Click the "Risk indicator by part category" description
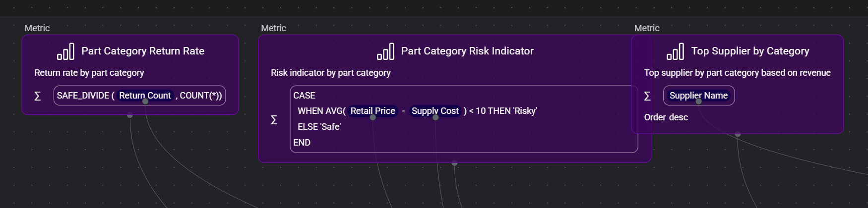The width and height of the screenshot is (868, 208). (331, 73)
